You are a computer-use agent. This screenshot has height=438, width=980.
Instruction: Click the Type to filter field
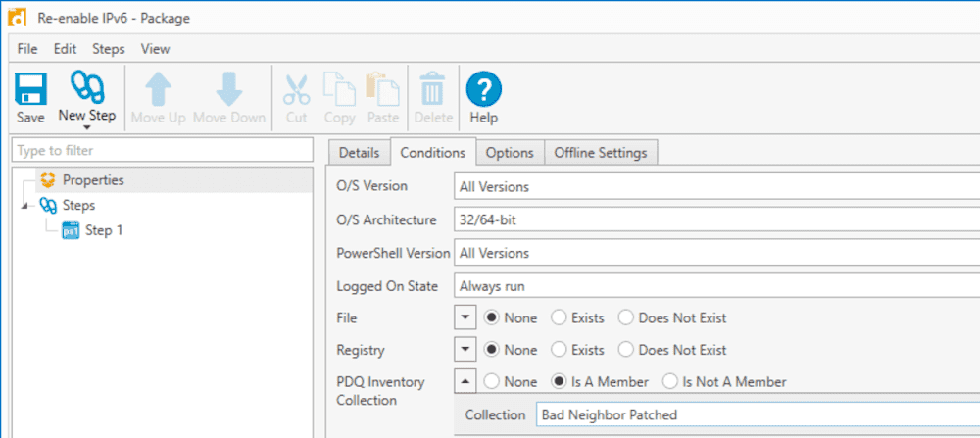pyautogui.click(x=163, y=150)
